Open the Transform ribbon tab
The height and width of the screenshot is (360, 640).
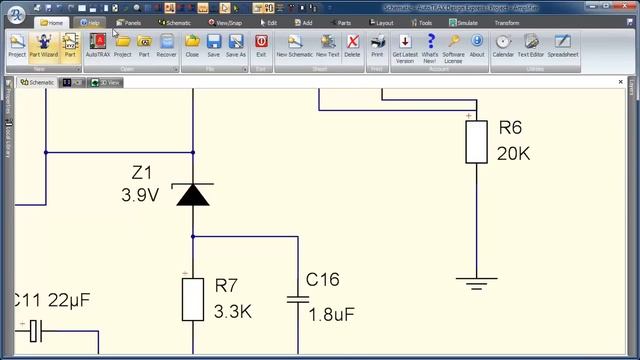[507, 23]
